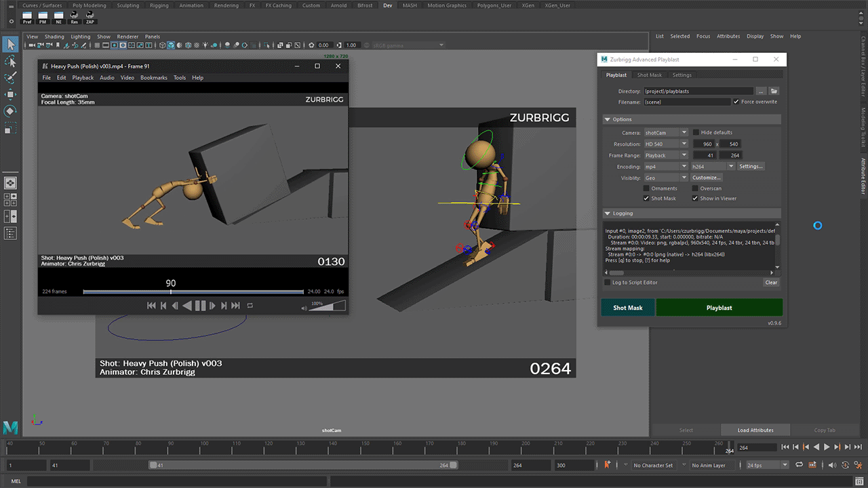Screen dimensions: 868x488
Task: Choose the Rotate tool in left toolbox
Action: (10, 110)
